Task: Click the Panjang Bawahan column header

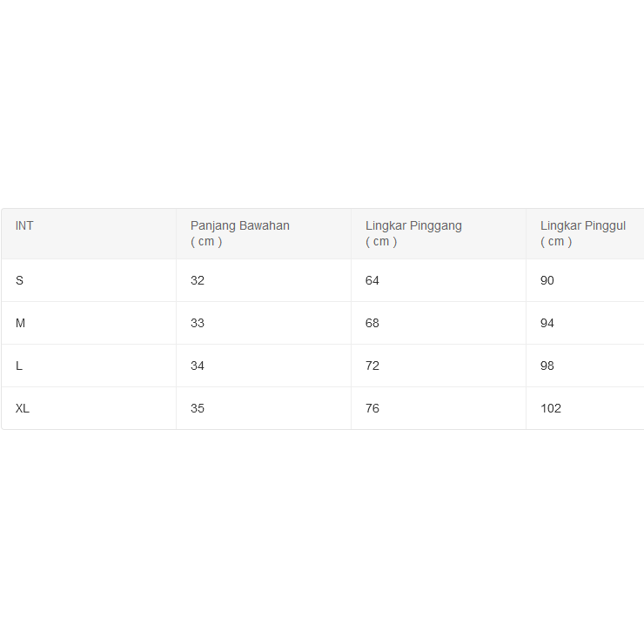Action: (x=240, y=233)
